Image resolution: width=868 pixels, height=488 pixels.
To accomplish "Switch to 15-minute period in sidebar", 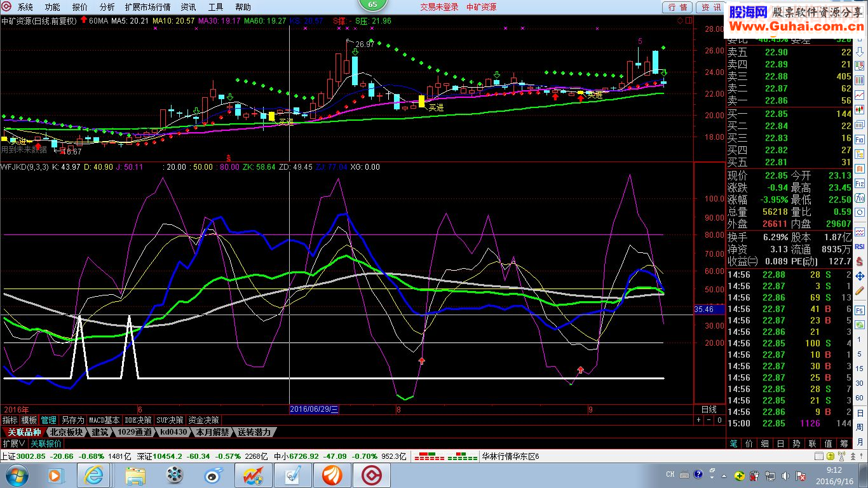I will [x=860, y=368].
